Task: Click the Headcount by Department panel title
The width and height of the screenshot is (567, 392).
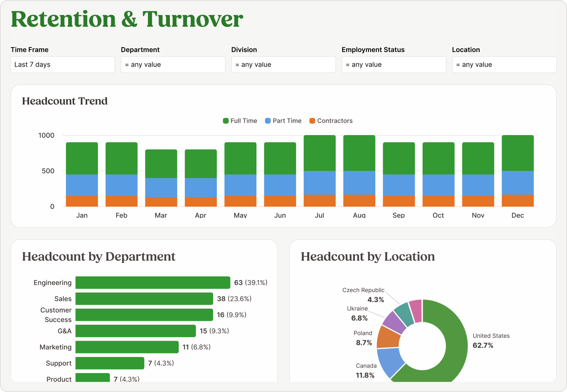Action: [x=99, y=257]
